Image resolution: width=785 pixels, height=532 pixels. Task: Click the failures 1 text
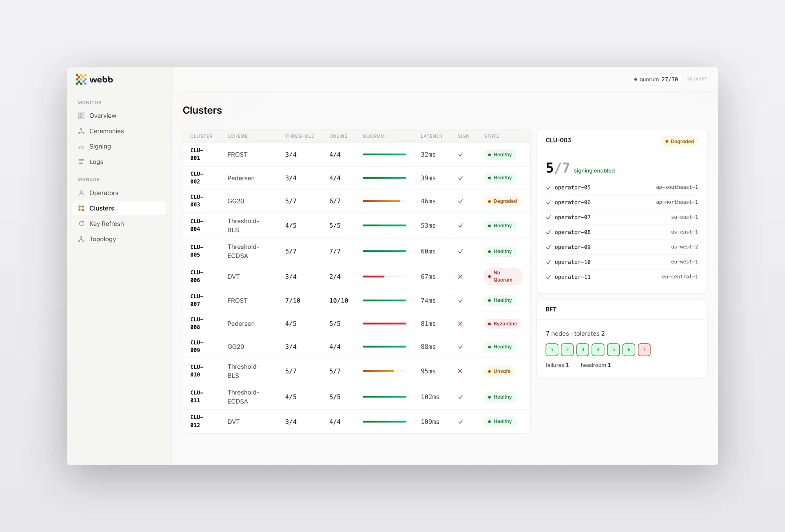pos(557,365)
